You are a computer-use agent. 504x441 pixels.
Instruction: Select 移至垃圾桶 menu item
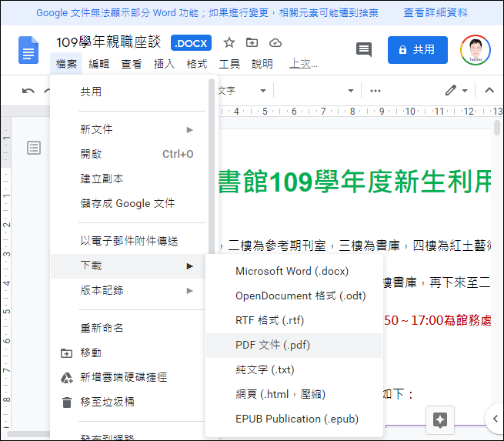[x=129, y=402]
